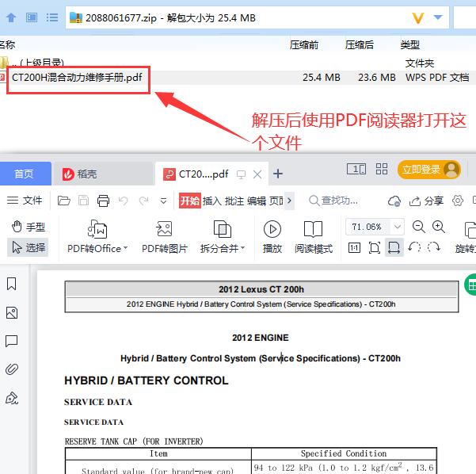Open the archive path dropdown arrow
Image resolution: width=476 pixels, height=474 pixels.
[x=437, y=17]
